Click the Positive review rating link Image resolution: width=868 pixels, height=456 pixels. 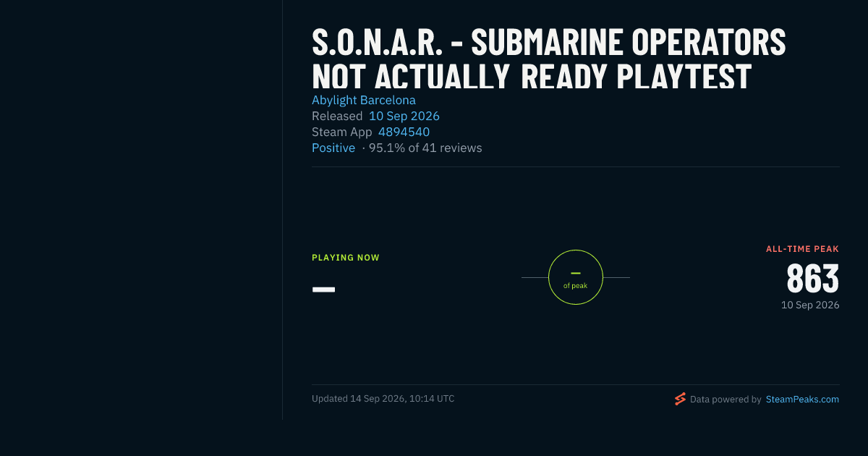point(333,148)
